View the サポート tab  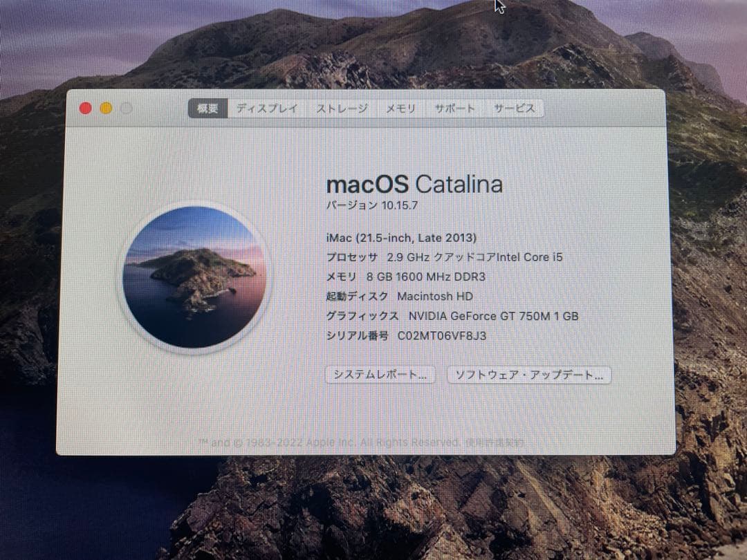454,109
